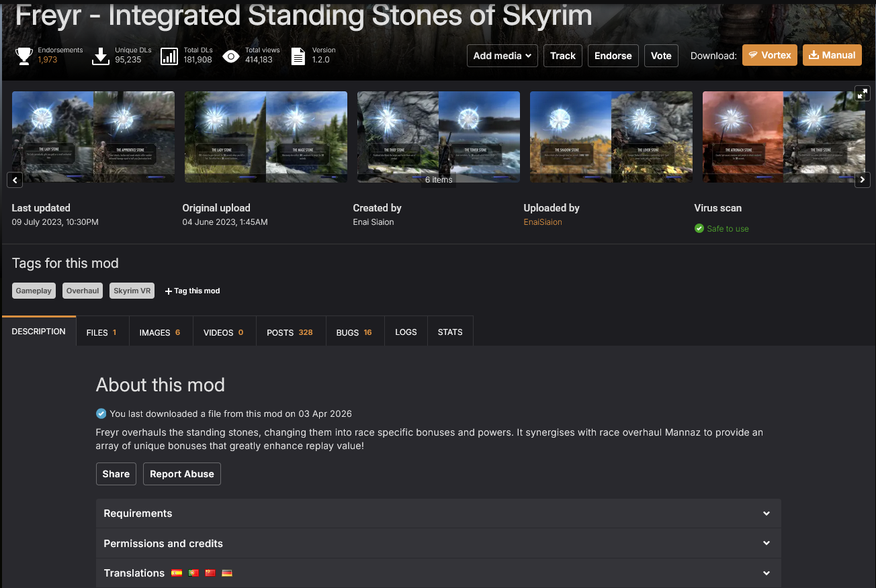
Task: Click the blue downloaded-file checkmark badge
Action: 101,413
